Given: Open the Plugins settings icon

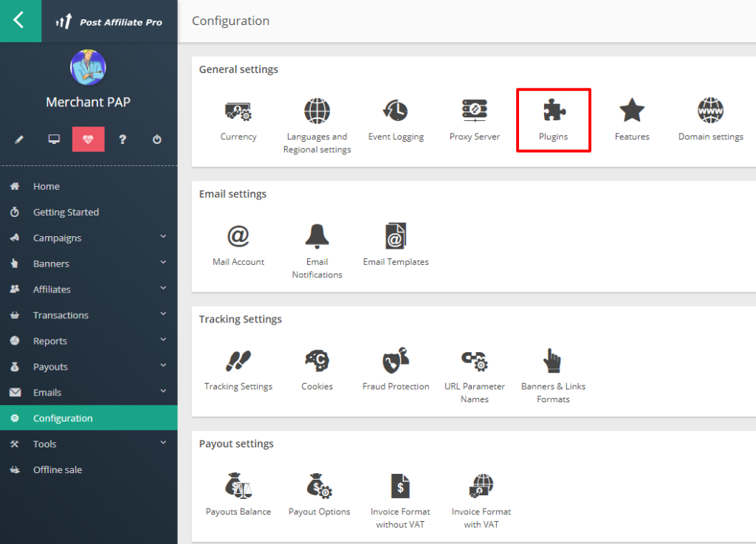Looking at the screenshot, I should click(553, 112).
